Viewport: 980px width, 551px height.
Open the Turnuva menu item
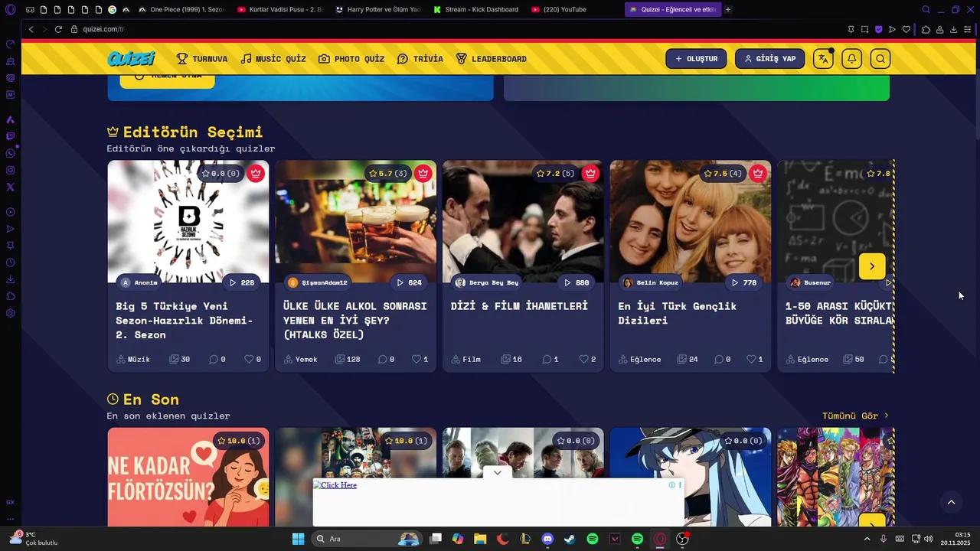coord(202,59)
